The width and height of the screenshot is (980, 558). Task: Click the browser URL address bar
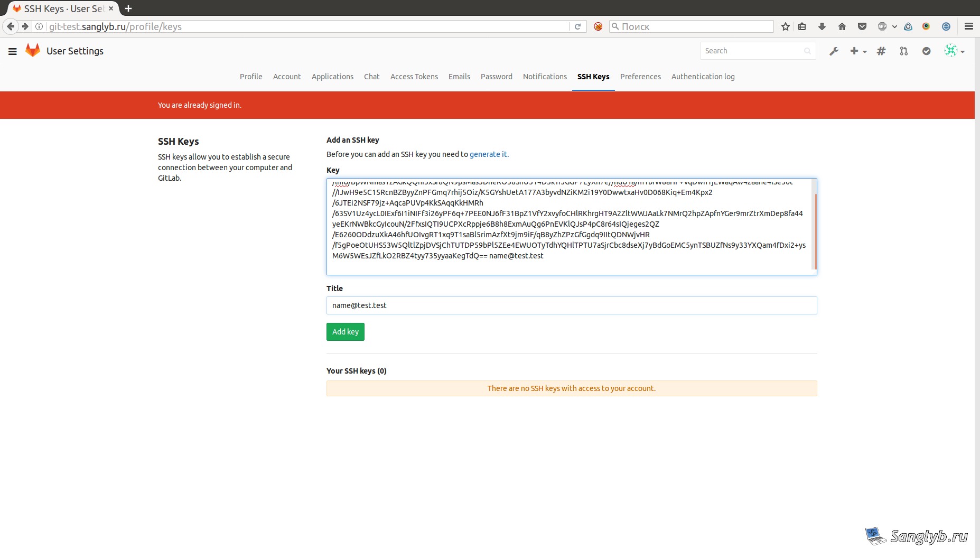point(308,26)
